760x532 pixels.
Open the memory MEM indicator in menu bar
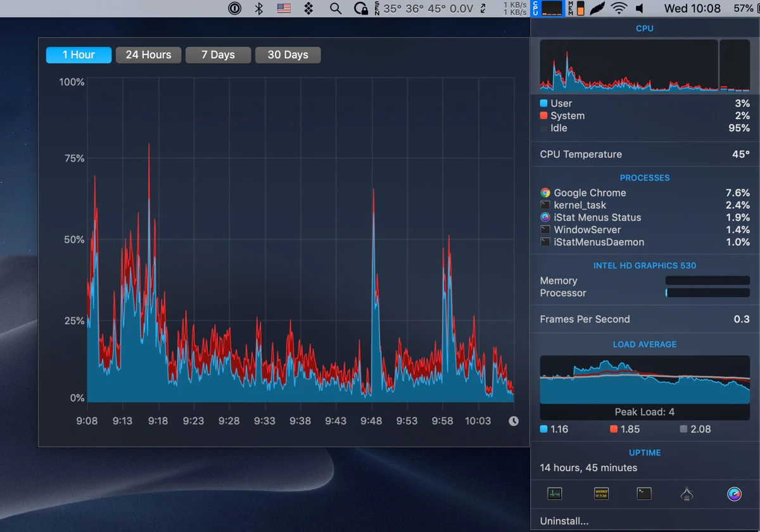pos(576,8)
